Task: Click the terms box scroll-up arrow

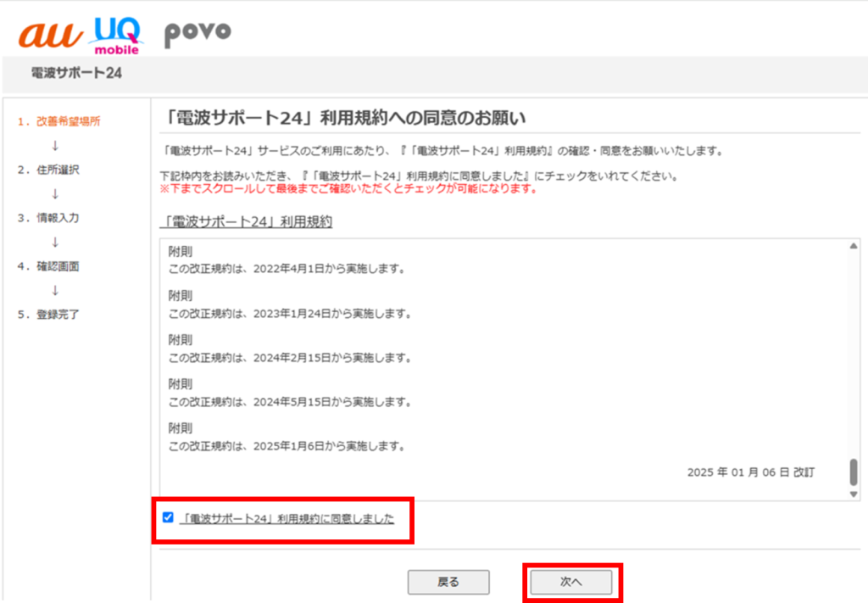Action: coord(853,246)
